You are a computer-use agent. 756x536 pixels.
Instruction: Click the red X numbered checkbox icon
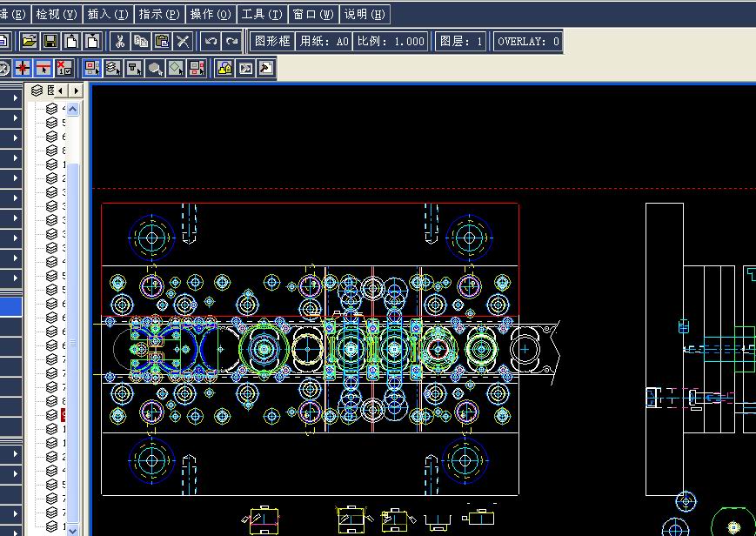[x=64, y=69]
